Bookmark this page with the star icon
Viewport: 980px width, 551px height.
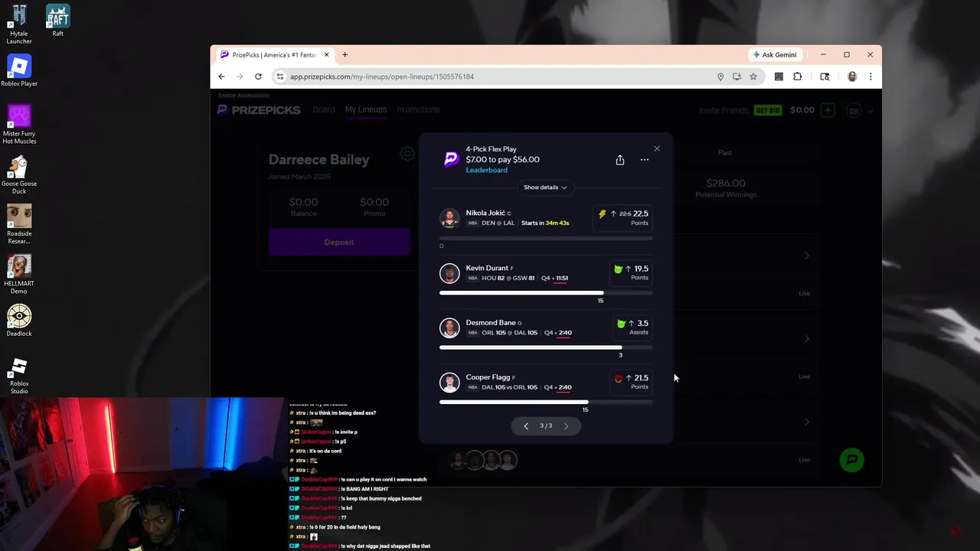coord(753,77)
